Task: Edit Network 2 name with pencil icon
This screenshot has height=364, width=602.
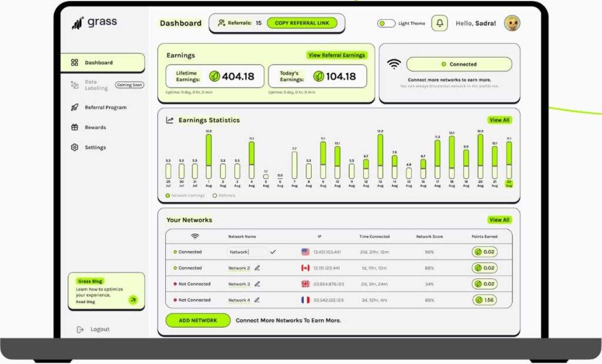Action: coord(257,268)
